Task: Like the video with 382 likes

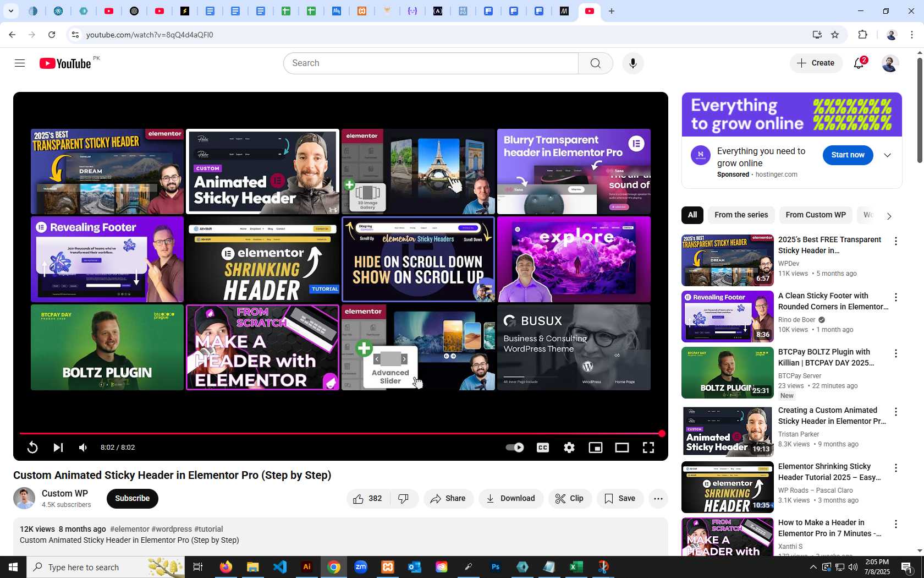Action: click(368, 499)
